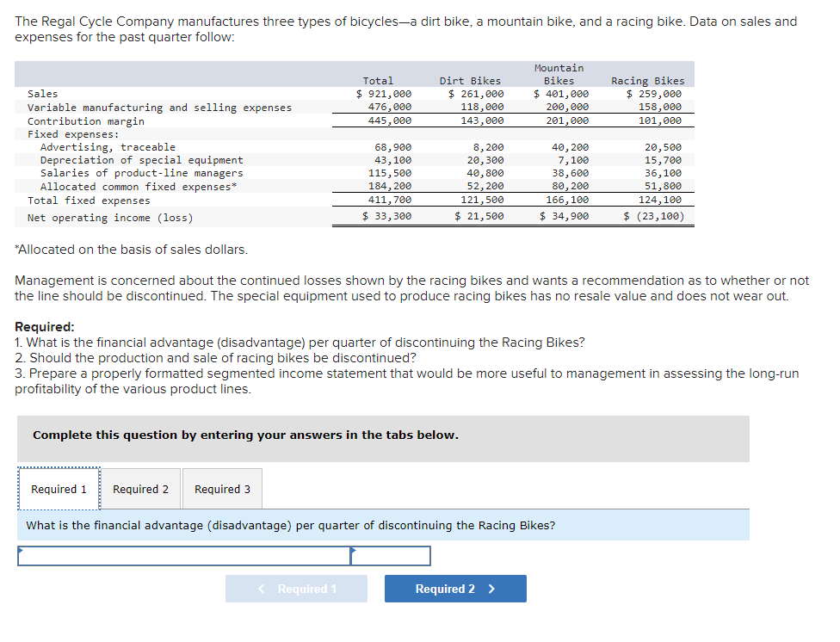Click the blue Required 2 next button
Screen dimensions: 840x642
coord(455,589)
